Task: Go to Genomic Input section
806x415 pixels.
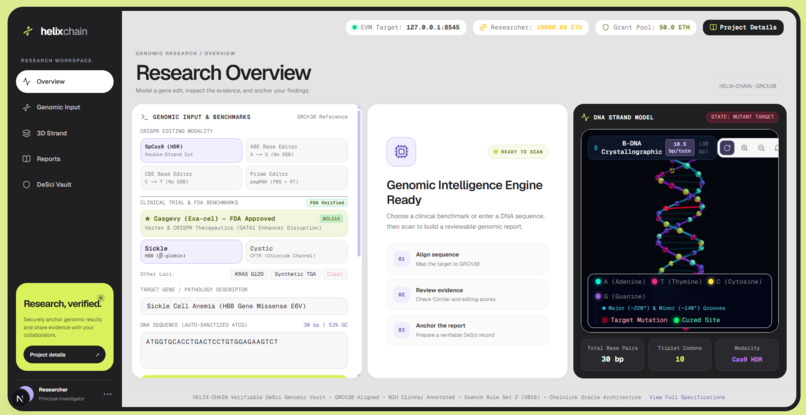Action: [65, 107]
